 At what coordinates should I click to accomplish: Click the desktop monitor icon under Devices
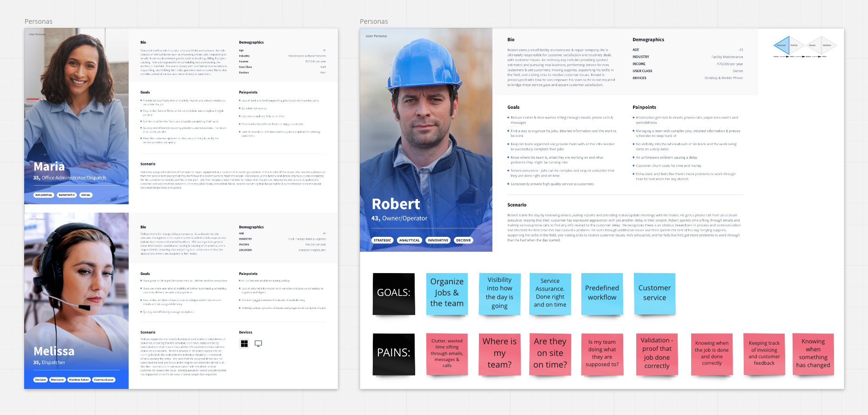258,344
